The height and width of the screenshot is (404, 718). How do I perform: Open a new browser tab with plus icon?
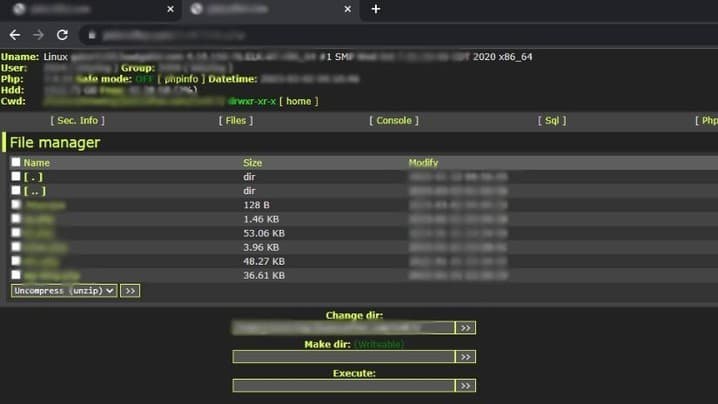(x=375, y=9)
